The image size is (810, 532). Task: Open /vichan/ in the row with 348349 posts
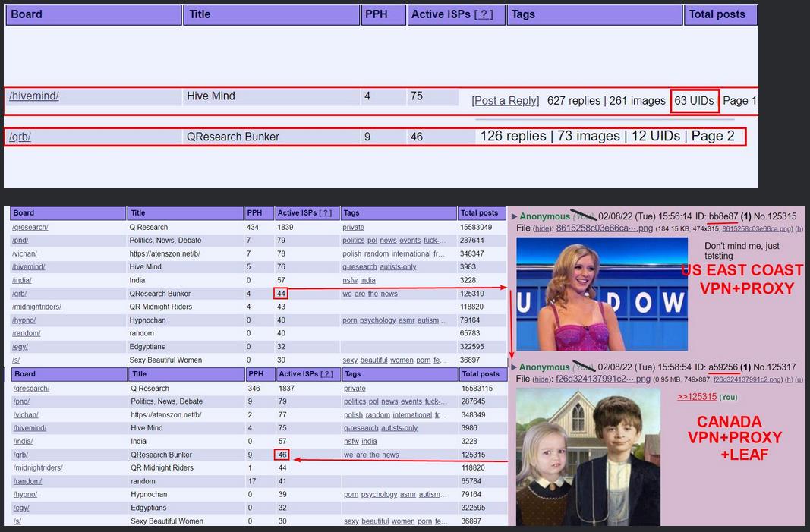26,415
